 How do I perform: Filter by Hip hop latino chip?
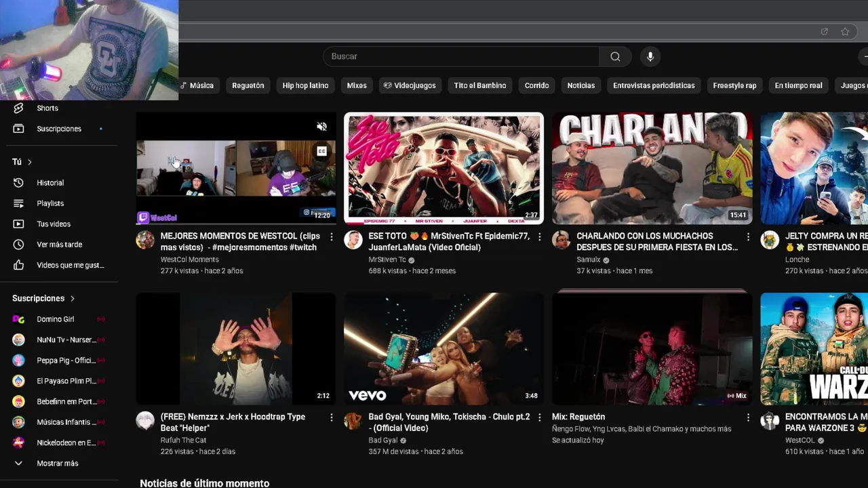tap(305, 85)
